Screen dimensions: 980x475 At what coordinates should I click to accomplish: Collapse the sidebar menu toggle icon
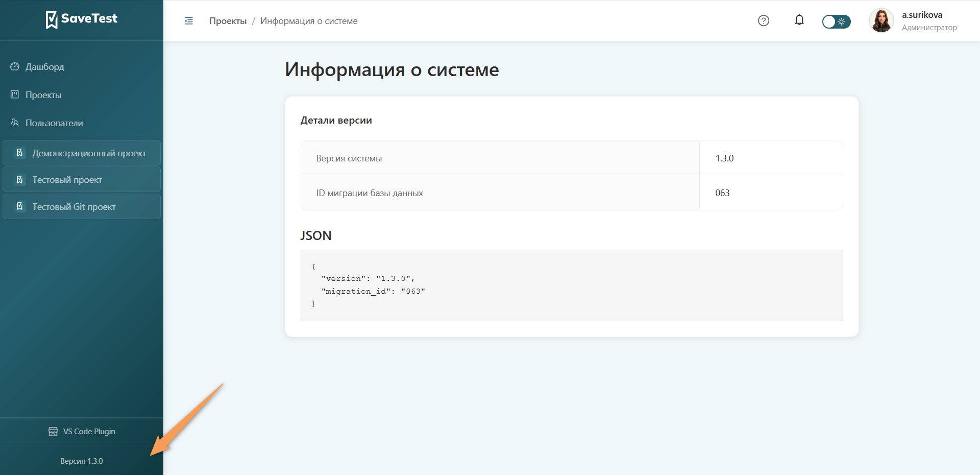point(189,21)
